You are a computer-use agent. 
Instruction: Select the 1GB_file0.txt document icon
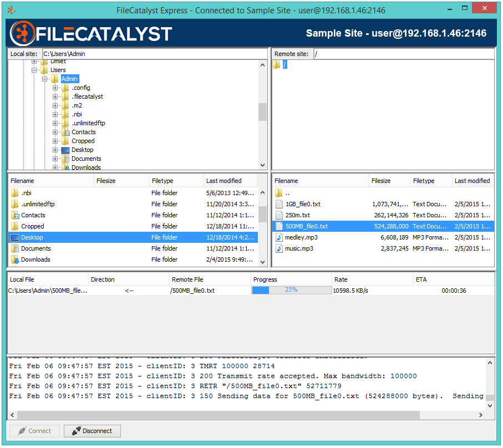(279, 204)
